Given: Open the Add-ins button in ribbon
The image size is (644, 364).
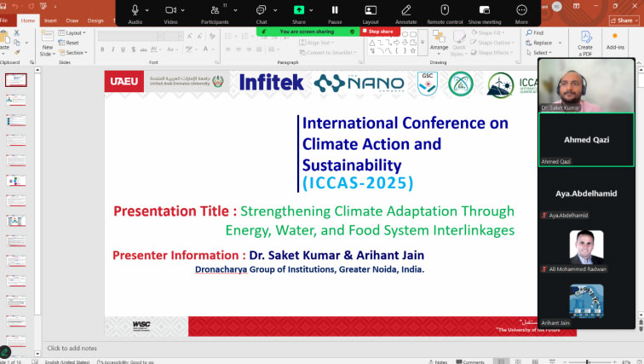Looking at the screenshot, I should click(x=615, y=42).
